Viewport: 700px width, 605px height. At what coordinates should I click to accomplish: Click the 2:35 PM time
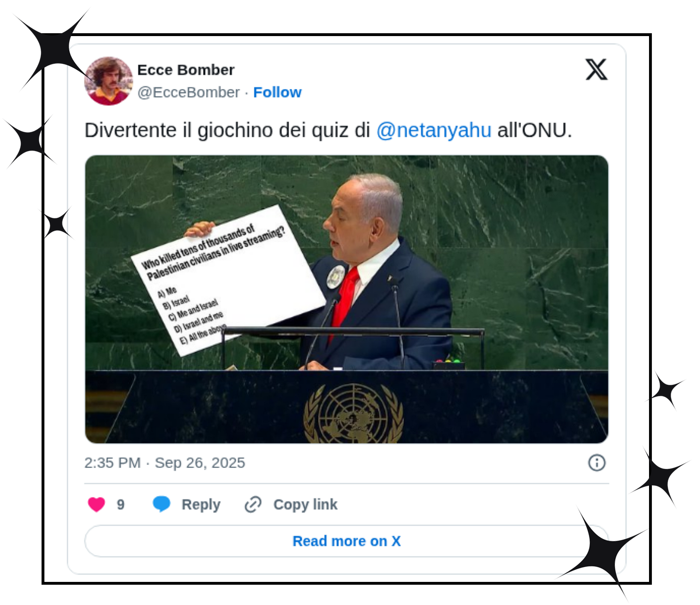pos(112,463)
